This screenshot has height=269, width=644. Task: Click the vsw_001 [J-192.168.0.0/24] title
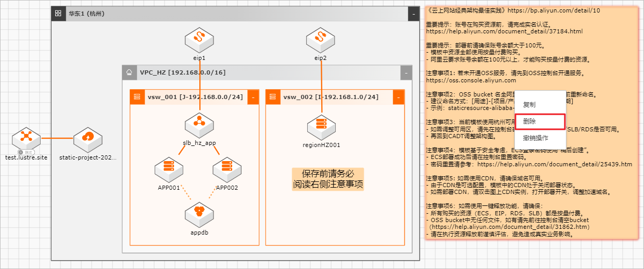tap(195, 97)
